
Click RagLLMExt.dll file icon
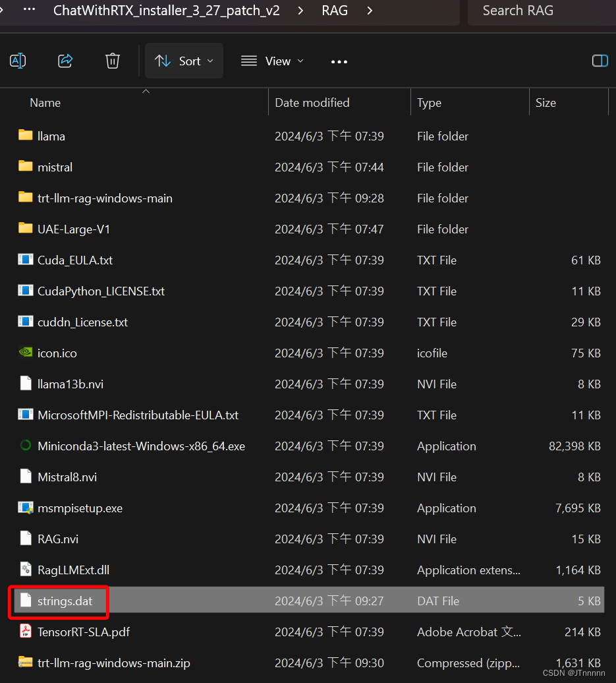[26, 569]
